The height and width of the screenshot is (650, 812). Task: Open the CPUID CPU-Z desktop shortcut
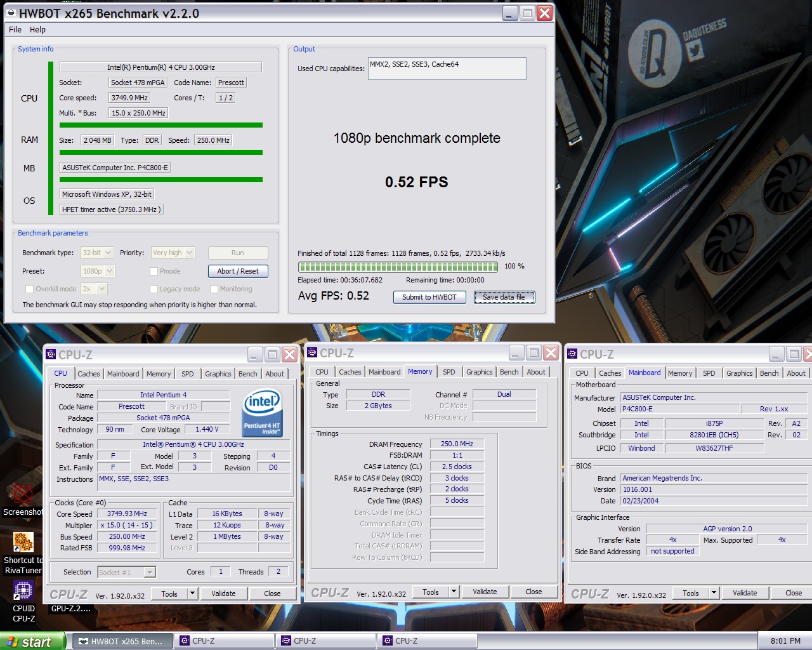23,600
